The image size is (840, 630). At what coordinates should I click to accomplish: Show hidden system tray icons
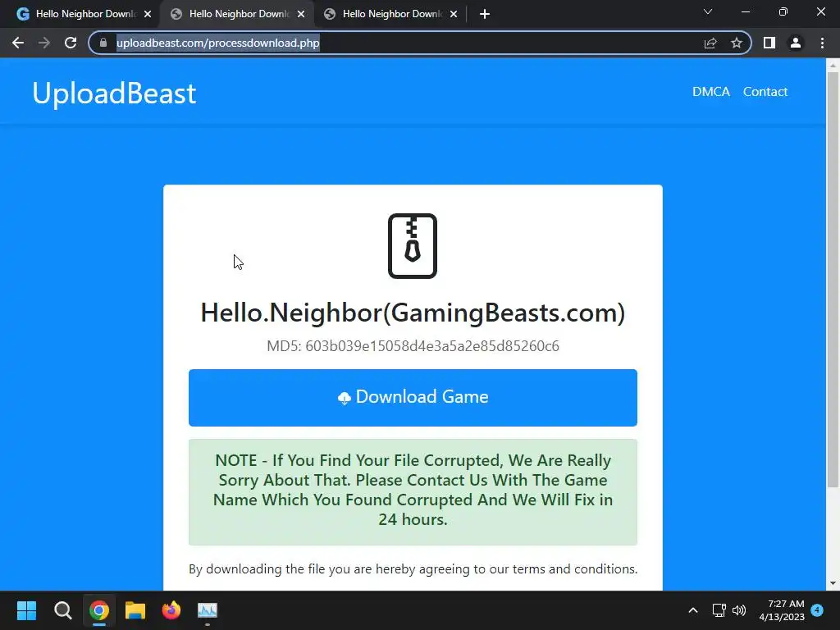[x=692, y=610]
